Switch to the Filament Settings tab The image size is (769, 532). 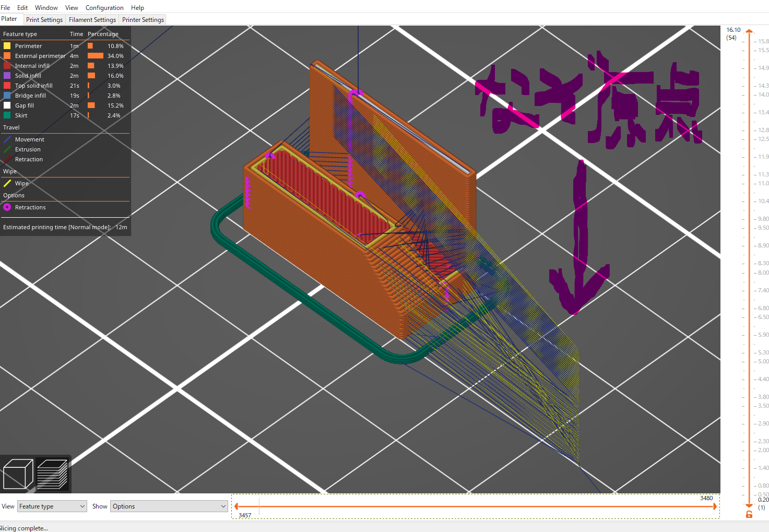click(92, 20)
